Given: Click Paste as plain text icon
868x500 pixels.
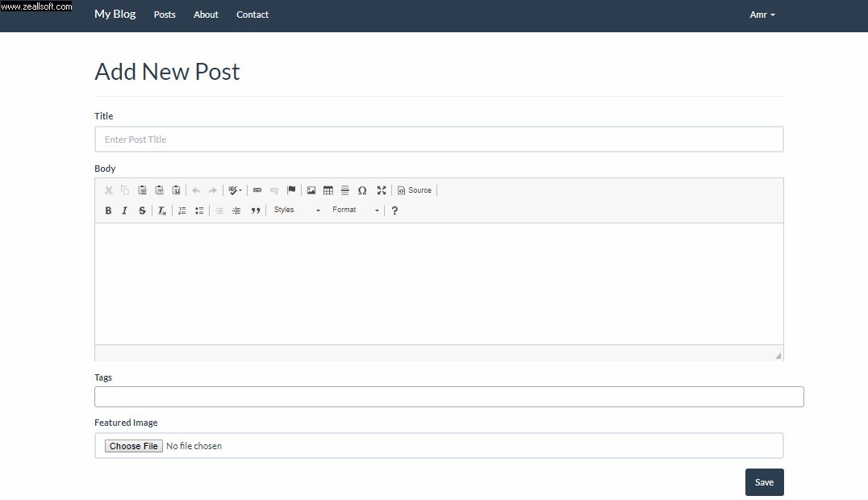Looking at the screenshot, I should coord(160,190).
